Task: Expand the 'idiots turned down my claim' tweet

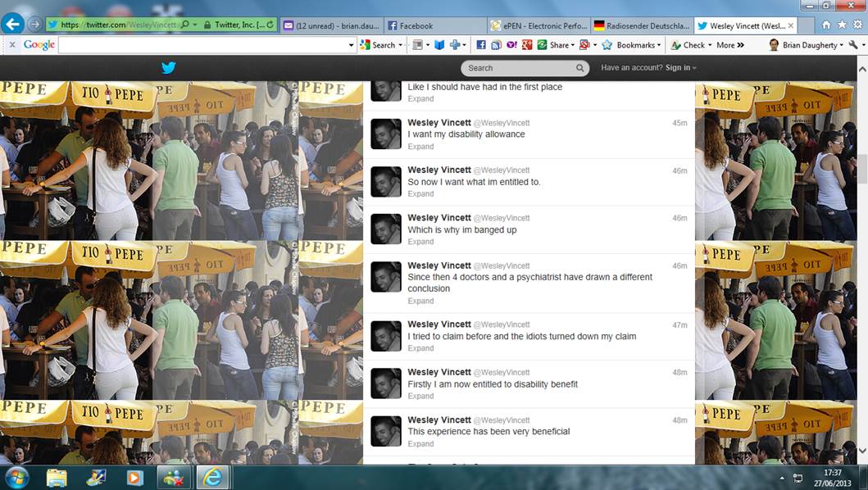Action: coord(420,348)
